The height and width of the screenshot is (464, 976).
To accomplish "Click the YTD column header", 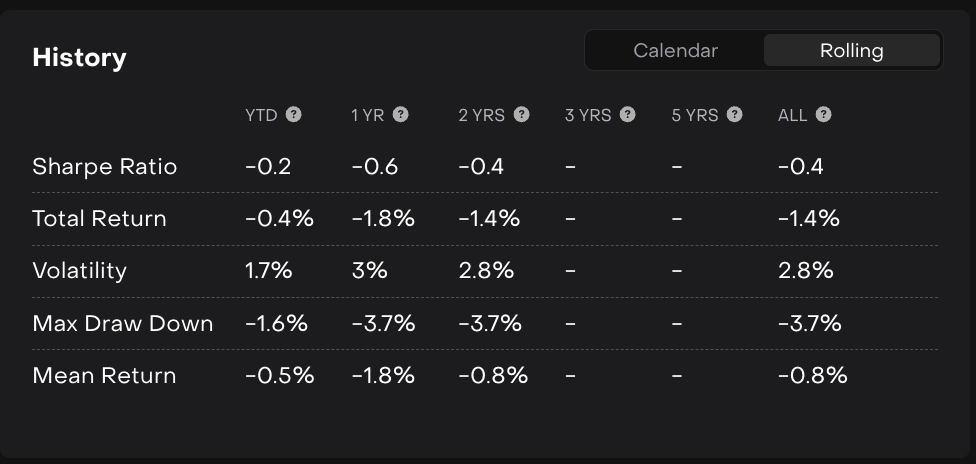I will [x=261, y=115].
